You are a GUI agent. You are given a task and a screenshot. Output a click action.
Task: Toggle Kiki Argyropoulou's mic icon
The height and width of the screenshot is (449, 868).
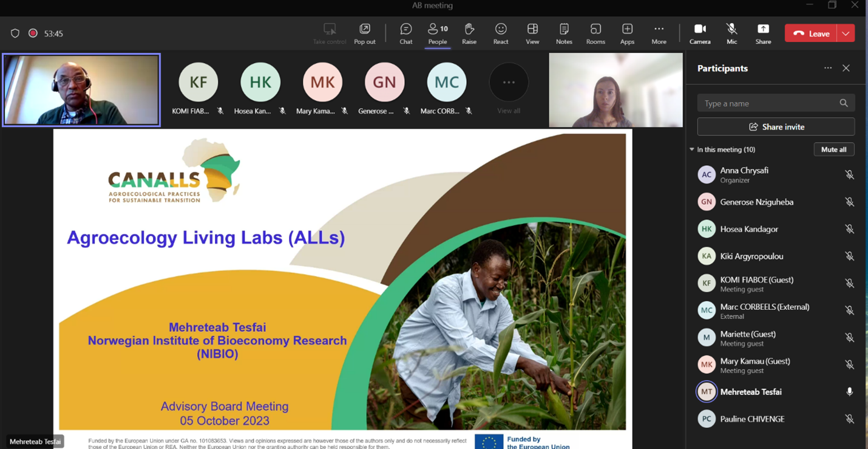tap(850, 256)
